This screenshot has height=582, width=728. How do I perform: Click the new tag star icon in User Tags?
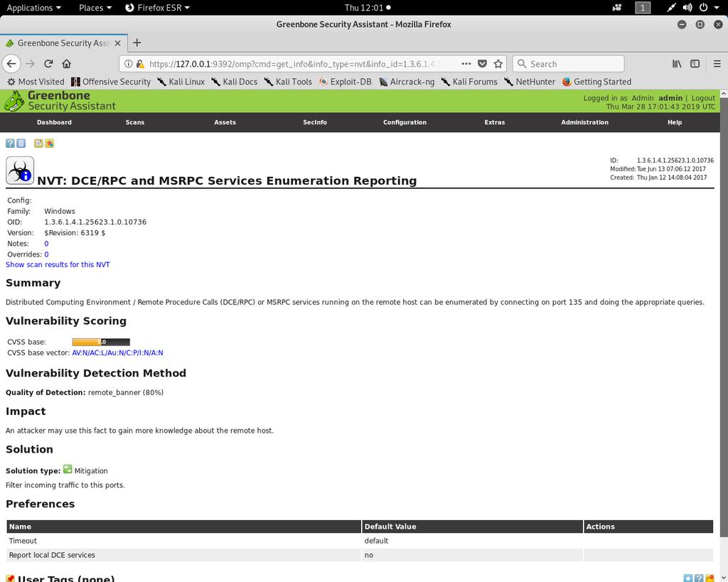click(x=688, y=578)
